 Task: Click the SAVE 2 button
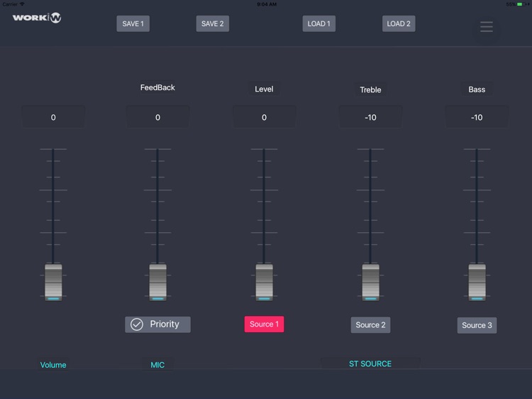click(x=212, y=23)
